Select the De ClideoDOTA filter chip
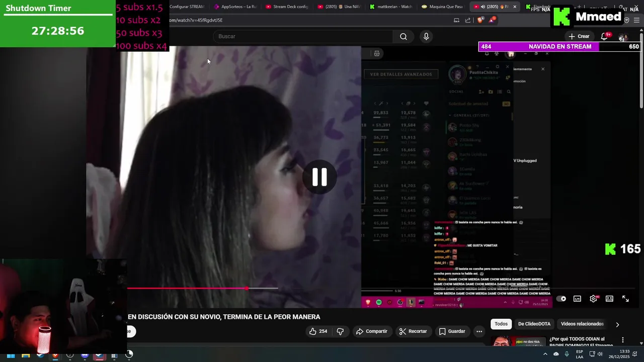Screen dimensions: 644x362 534,324
